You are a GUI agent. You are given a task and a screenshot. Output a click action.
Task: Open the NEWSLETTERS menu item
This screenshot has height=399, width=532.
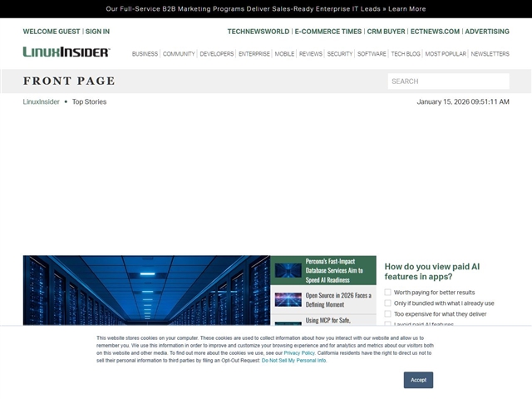[490, 54]
